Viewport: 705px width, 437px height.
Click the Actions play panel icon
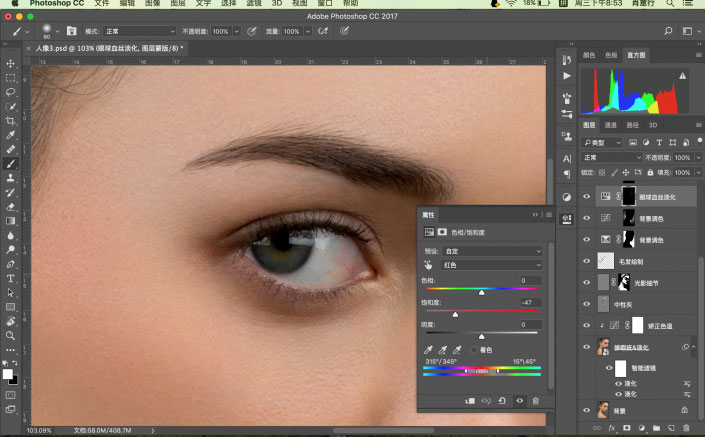click(x=567, y=75)
